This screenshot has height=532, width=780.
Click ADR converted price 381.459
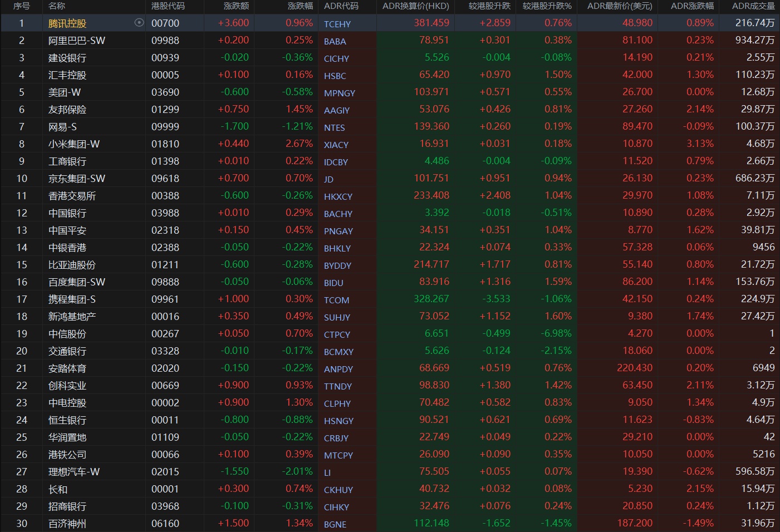[431, 23]
